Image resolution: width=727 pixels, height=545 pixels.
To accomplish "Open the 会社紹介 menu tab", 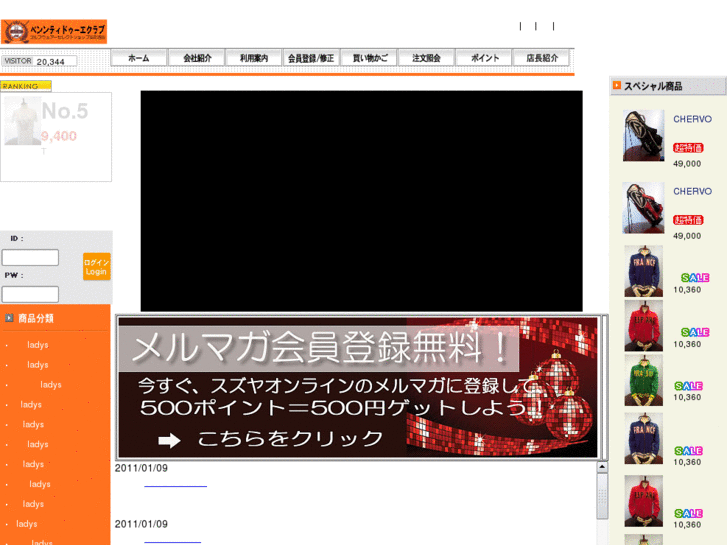I will [197, 58].
